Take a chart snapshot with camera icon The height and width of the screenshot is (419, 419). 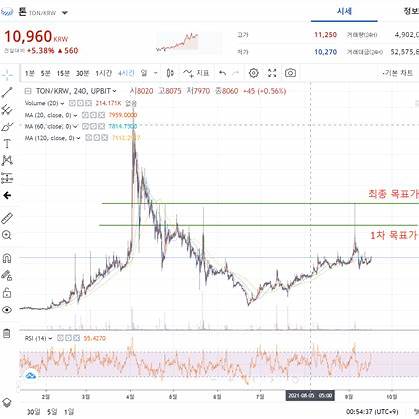[290, 73]
